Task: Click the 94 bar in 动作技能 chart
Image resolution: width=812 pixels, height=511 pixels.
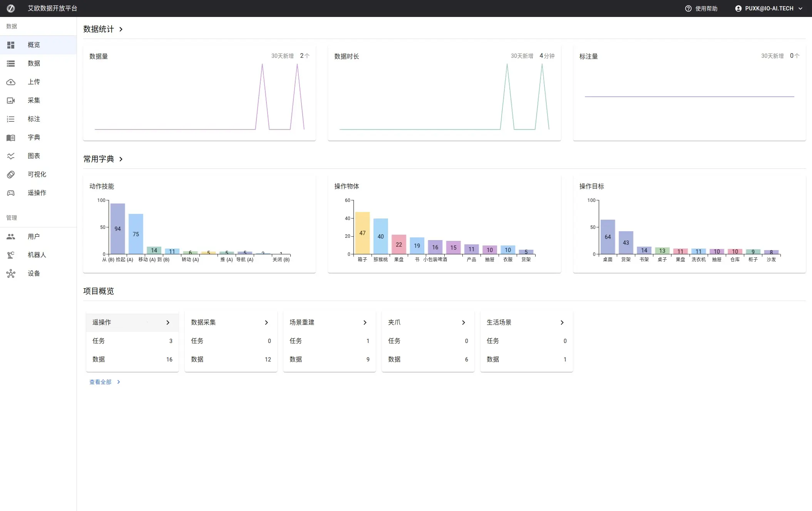Action: tap(117, 229)
